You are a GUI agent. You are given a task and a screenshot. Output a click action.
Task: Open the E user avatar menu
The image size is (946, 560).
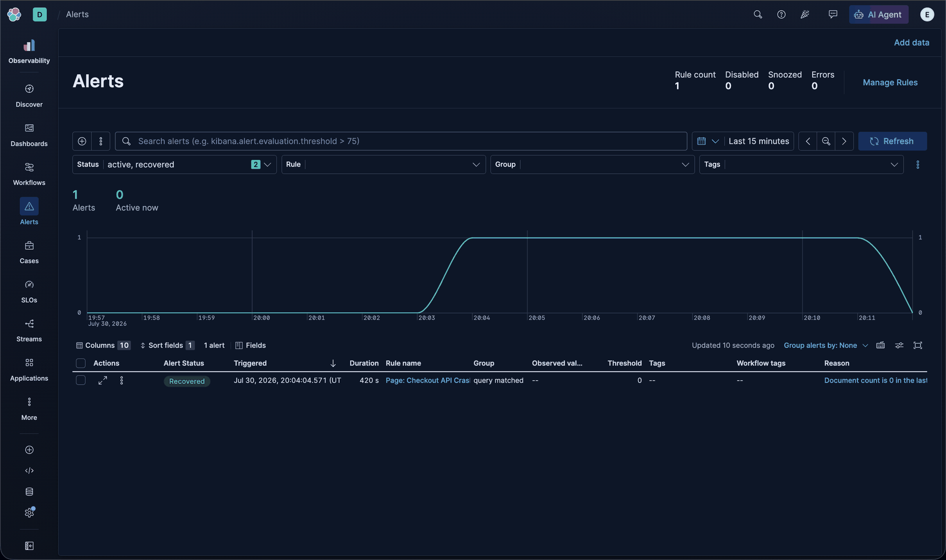(x=927, y=14)
